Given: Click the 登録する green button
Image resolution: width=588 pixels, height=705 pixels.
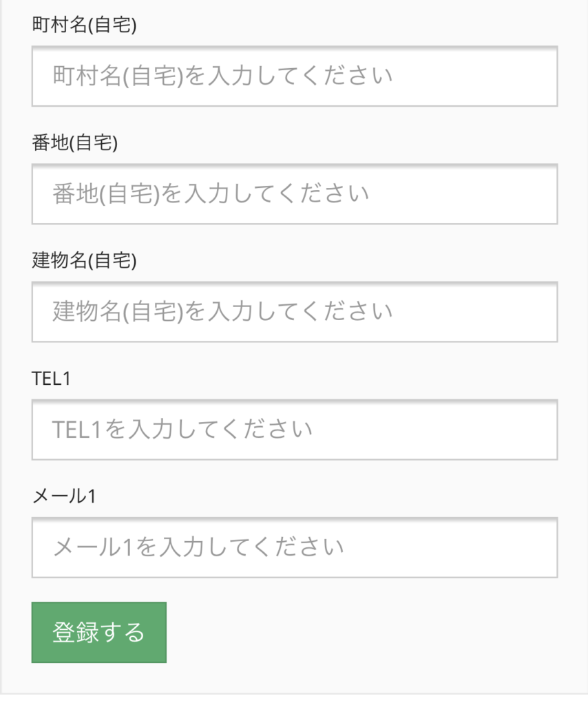Looking at the screenshot, I should point(99,632).
